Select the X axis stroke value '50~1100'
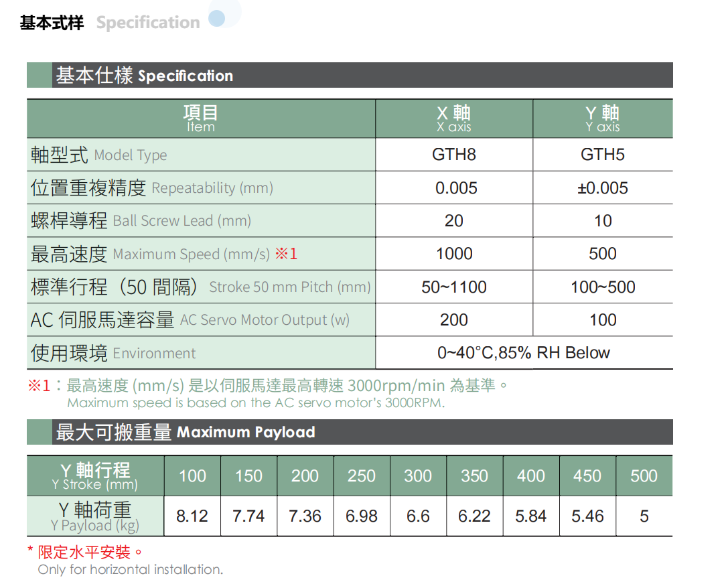724x588 pixels. (x=454, y=287)
